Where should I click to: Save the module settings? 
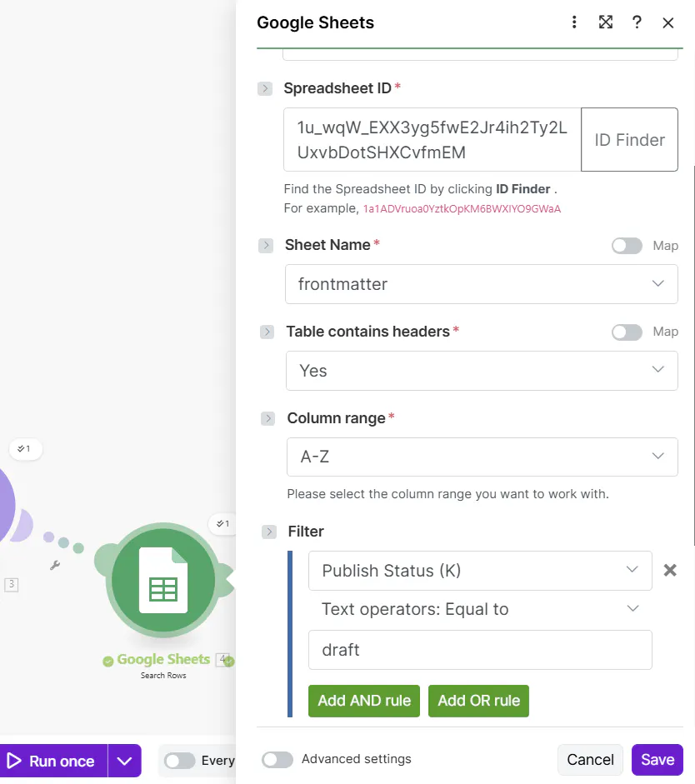click(657, 760)
